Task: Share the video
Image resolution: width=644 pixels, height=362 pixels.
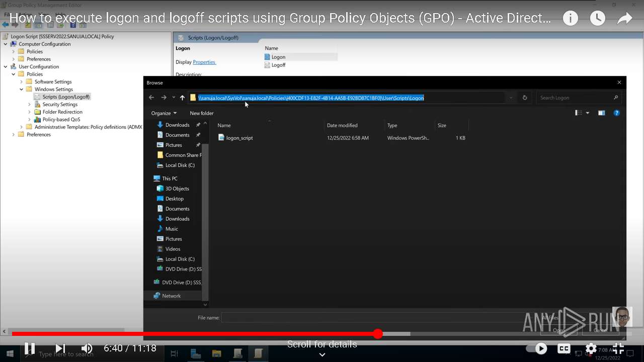Action: pos(624,19)
